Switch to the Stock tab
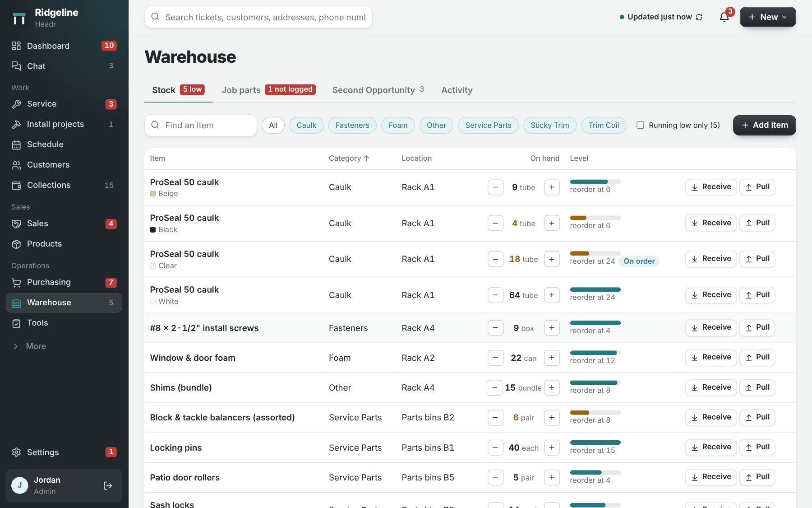Image resolution: width=812 pixels, height=508 pixels. (x=178, y=90)
